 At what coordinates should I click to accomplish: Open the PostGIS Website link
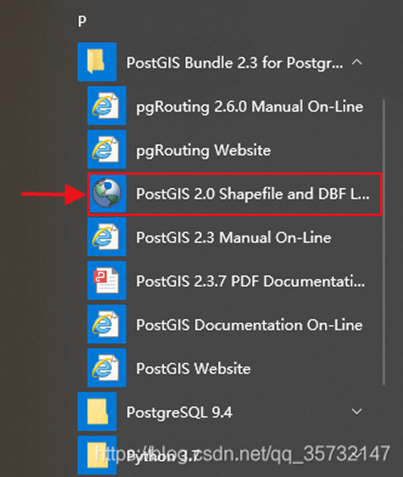(235, 368)
